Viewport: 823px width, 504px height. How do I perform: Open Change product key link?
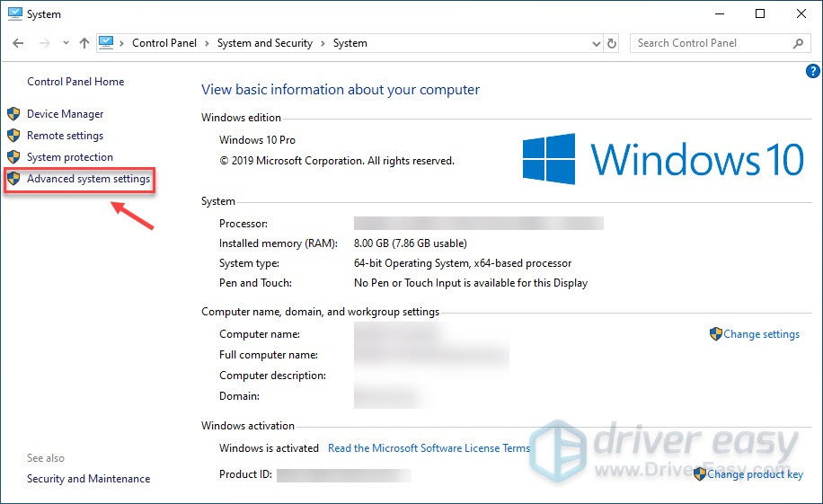tap(755, 474)
